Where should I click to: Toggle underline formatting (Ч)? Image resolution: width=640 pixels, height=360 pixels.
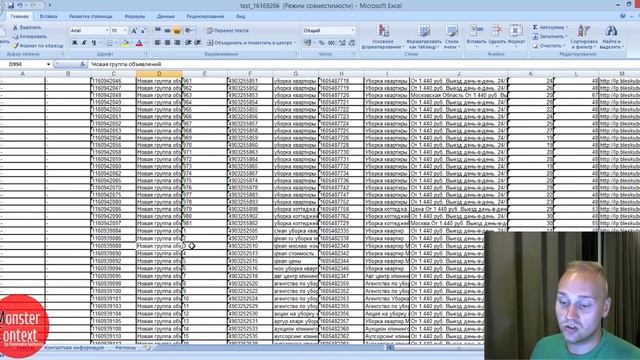(93, 43)
